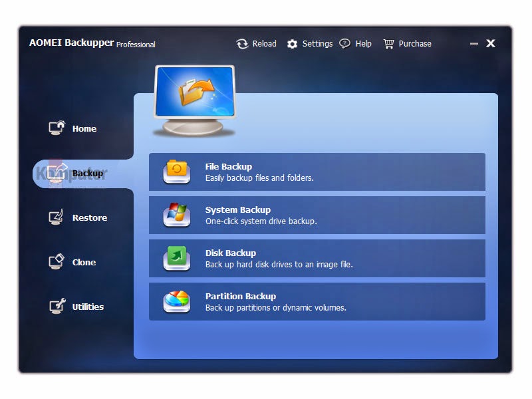Click the Reload refresh icon
Screen dimensions: 532x399
click(241, 43)
